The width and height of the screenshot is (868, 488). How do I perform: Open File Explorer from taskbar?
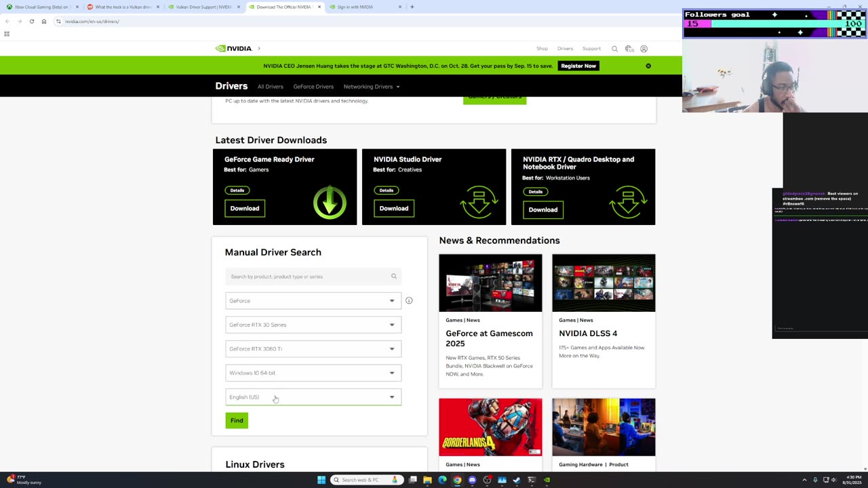(427, 480)
